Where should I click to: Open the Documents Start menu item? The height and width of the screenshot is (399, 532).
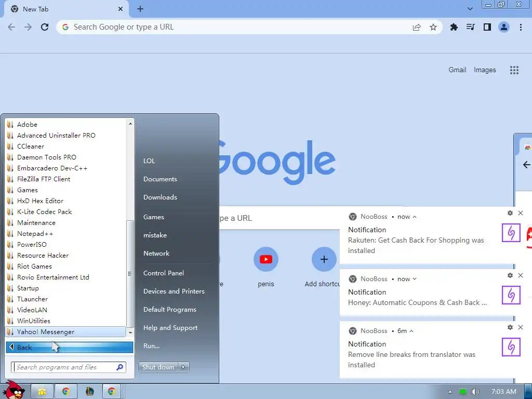pyautogui.click(x=160, y=179)
